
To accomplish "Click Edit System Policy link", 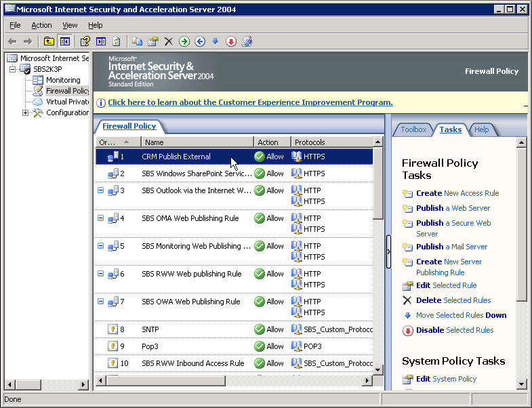I will (446, 379).
